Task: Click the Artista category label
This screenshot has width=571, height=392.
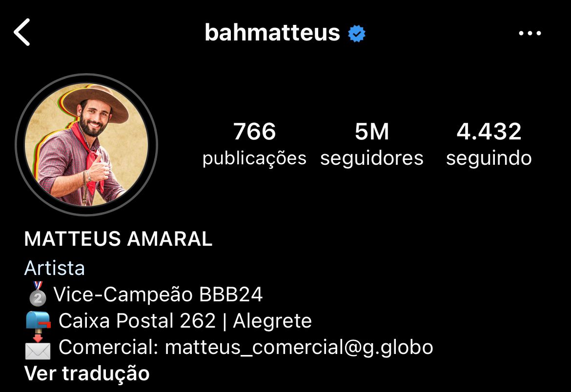Action: [54, 268]
